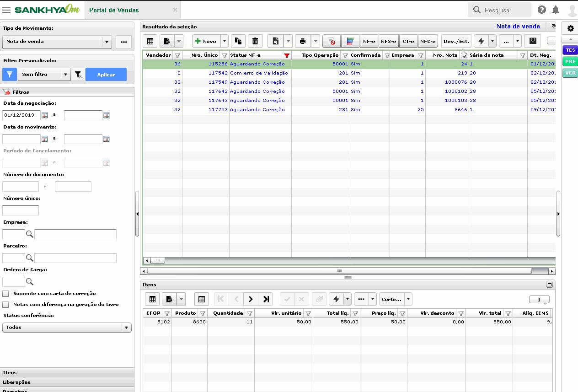The height and width of the screenshot is (392, 578).
Task: Click the Empresa search magnifier
Action: 30,234
